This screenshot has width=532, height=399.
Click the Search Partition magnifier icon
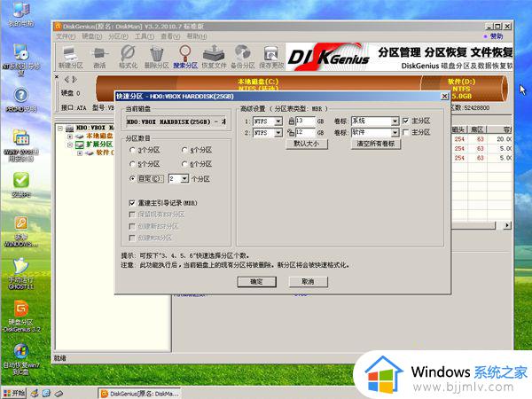tap(185, 57)
